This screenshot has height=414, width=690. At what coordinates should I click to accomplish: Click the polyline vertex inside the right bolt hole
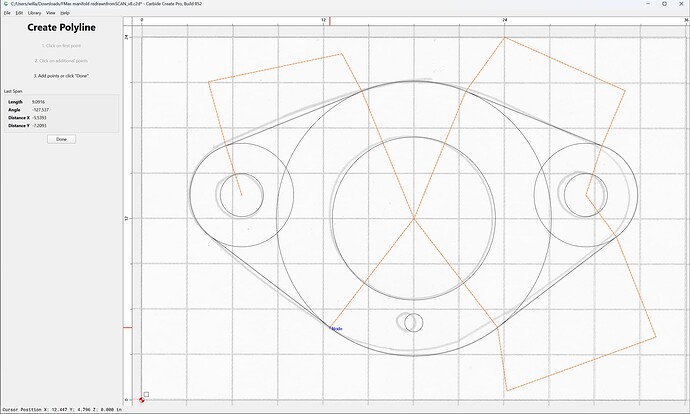pos(586,194)
